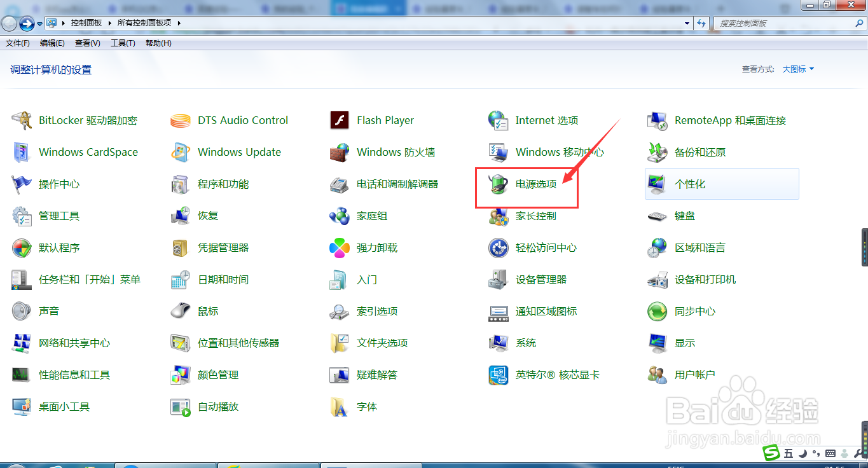Open the Windows 移动中心 icon

click(x=499, y=152)
